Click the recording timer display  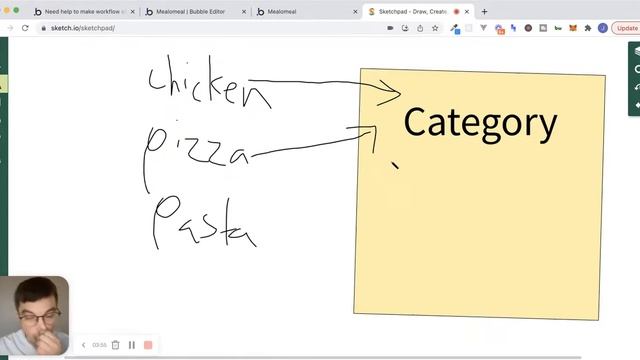[x=99, y=345]
